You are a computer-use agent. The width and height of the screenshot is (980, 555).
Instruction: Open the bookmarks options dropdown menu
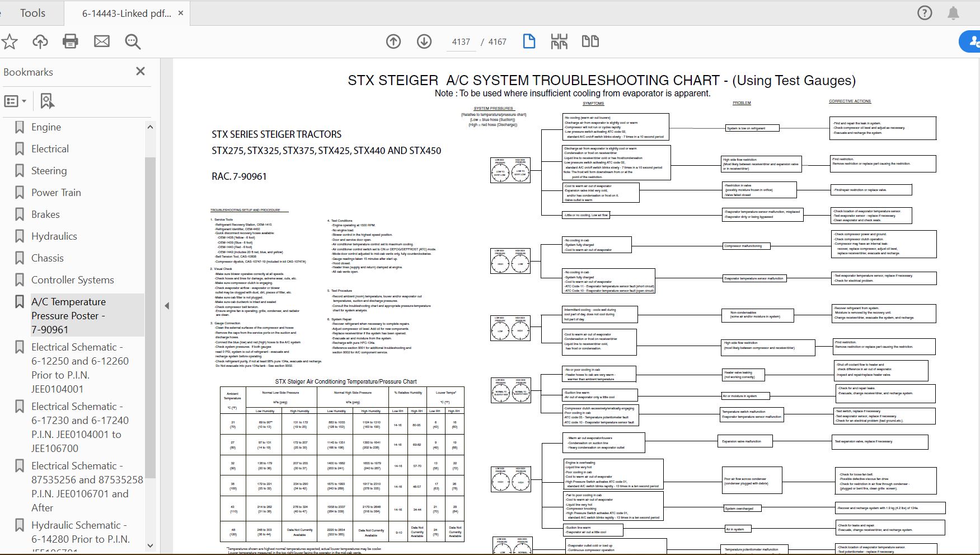click(15, 101)
